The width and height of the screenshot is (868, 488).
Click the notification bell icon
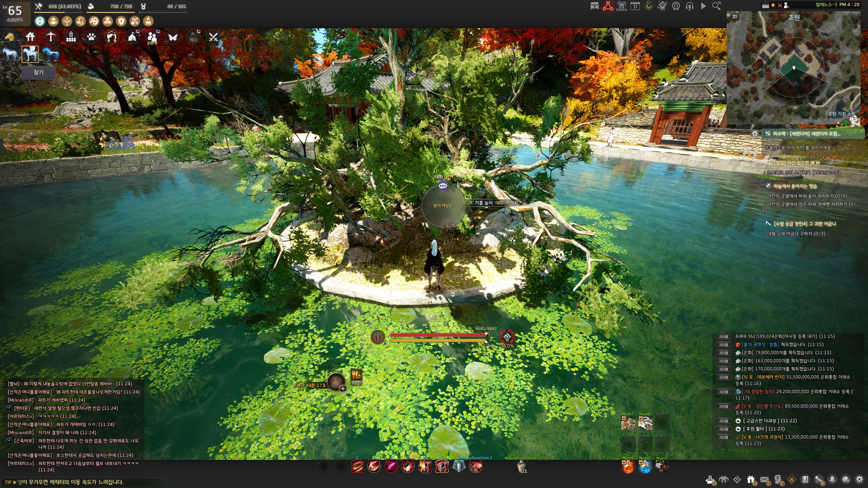(832, 480)
